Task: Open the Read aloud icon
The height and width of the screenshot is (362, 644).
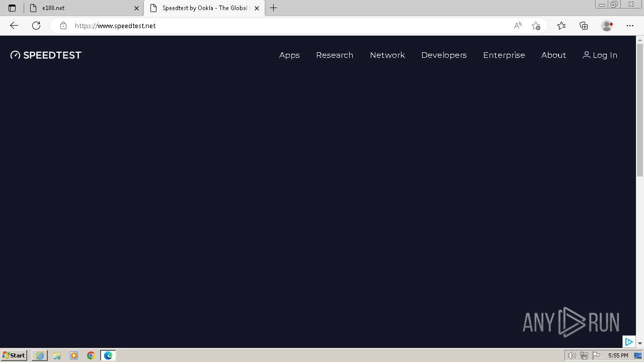Action: pyautogui.click(x=518, y=26)
